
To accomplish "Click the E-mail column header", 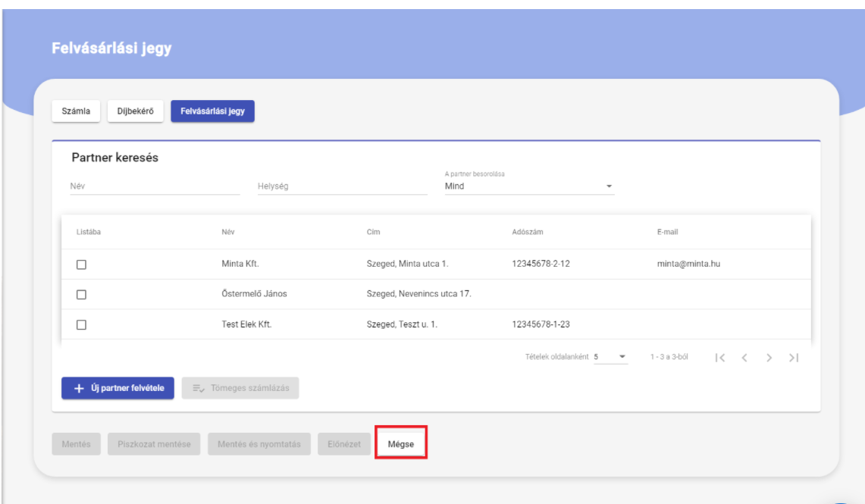I will pos(667,232).
